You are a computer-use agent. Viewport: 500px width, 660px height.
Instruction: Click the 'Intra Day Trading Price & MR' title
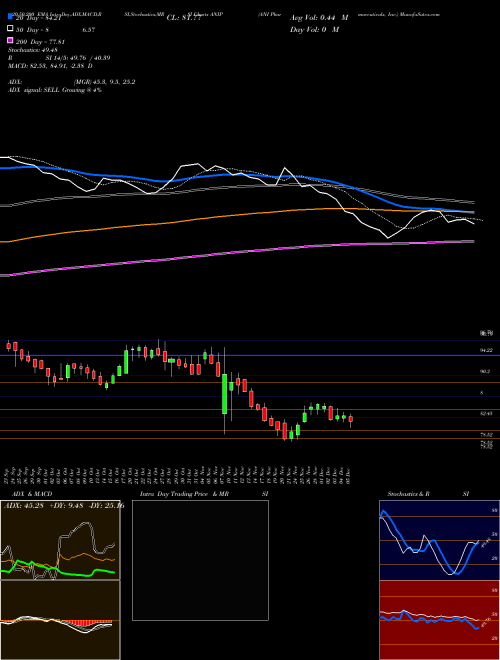pyautogui.click(x=184, y=494)
